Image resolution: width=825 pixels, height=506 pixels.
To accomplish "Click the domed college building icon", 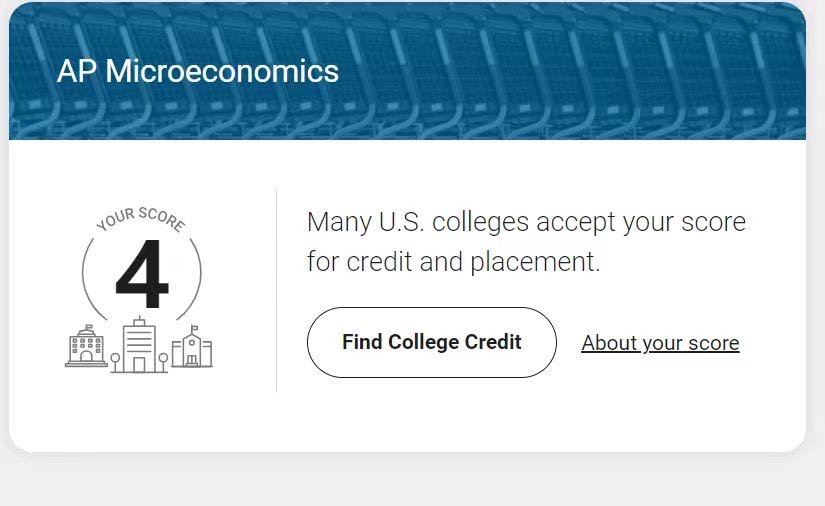I will (x=86, y=346).
